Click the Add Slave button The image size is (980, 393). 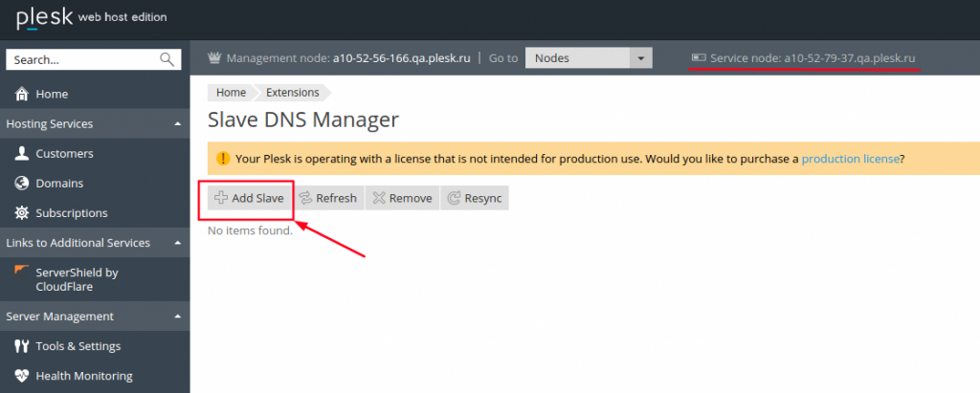tap(249, 198)
